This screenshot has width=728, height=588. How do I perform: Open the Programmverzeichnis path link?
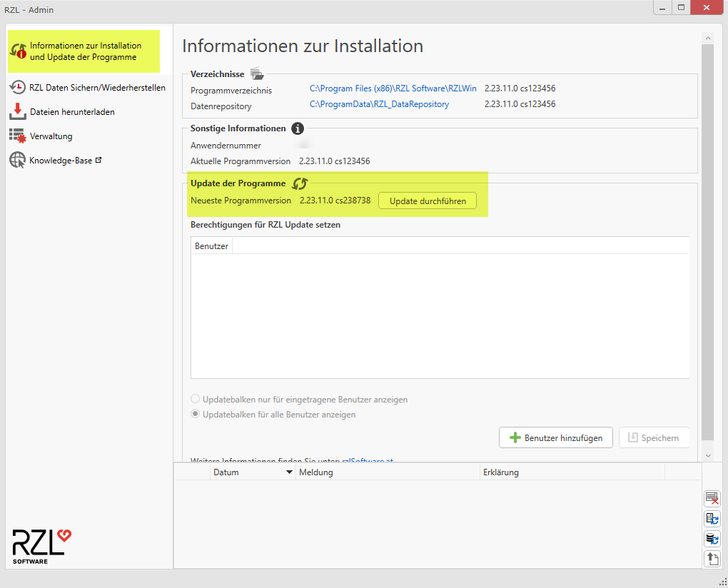(393, 89)
